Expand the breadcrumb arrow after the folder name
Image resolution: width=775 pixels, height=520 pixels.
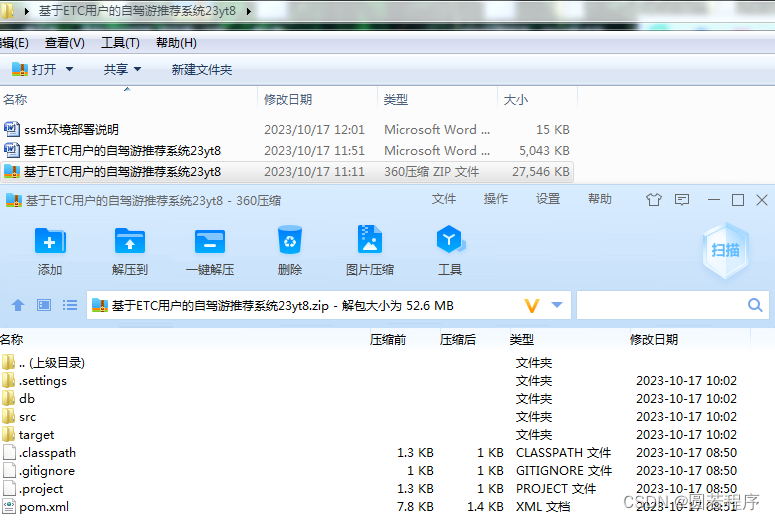click(248, 11)
